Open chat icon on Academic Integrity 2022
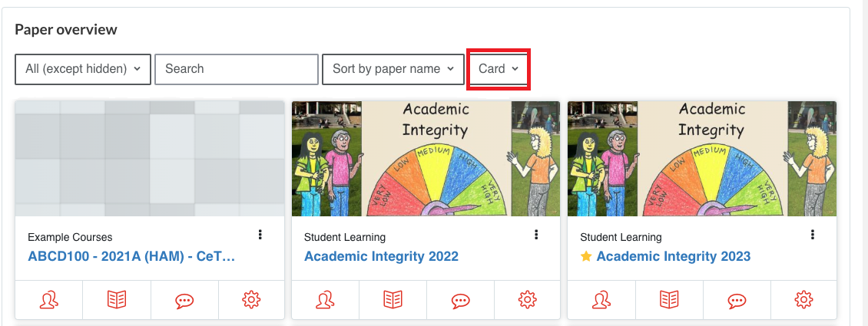868x326 pixels. [x=461, y=301]
